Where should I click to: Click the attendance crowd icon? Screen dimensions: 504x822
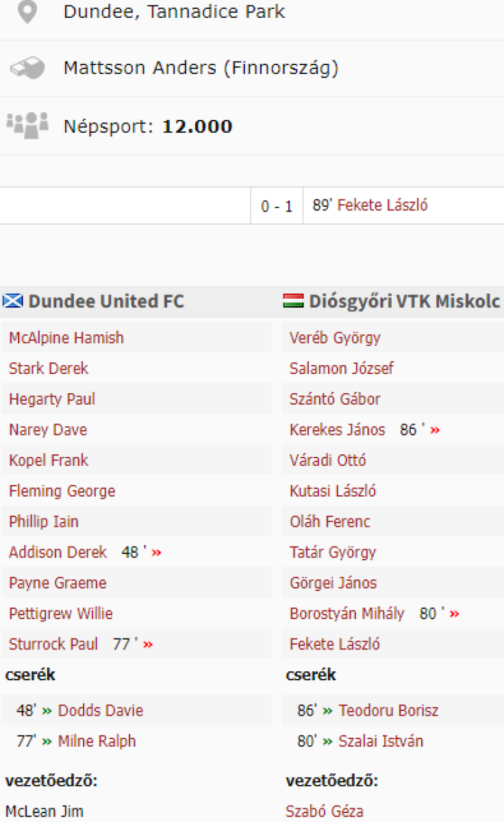27,125
